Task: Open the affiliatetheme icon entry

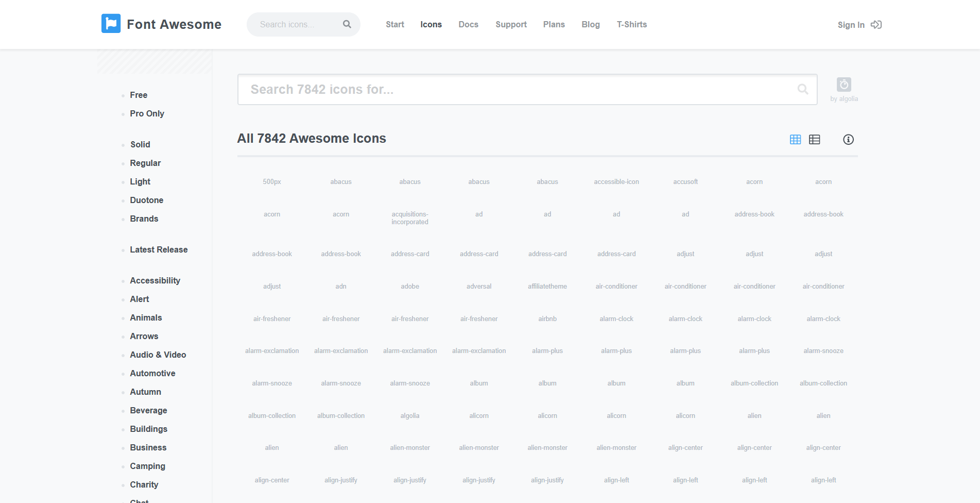Action: [547, 287]
